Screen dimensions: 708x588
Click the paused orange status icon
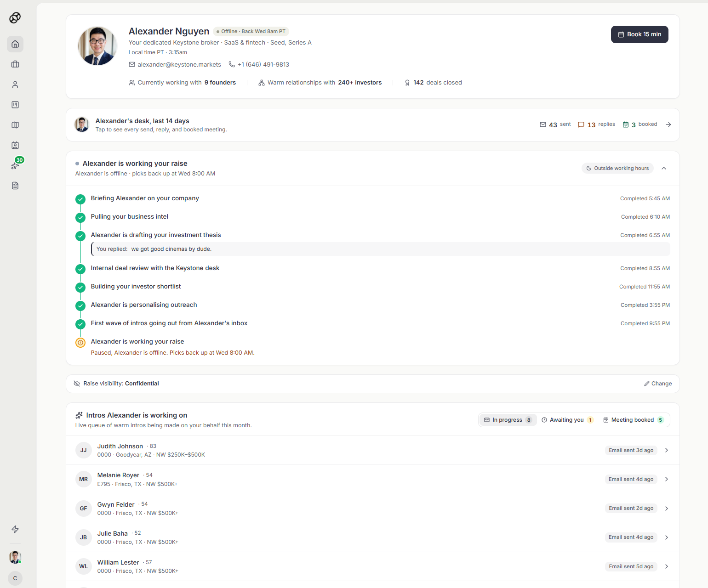tap(80, 343)
